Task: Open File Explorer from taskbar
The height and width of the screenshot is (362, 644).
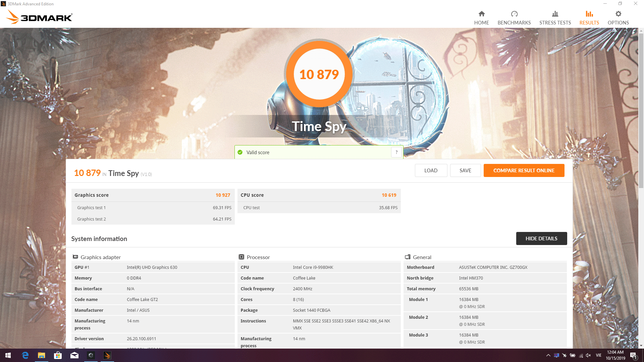Action: (x=42, y=355)
